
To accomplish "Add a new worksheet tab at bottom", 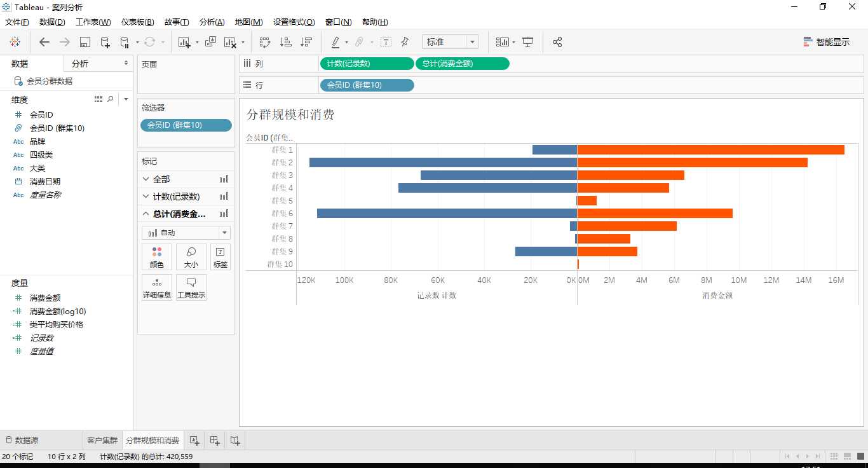I will click(194, 440).
